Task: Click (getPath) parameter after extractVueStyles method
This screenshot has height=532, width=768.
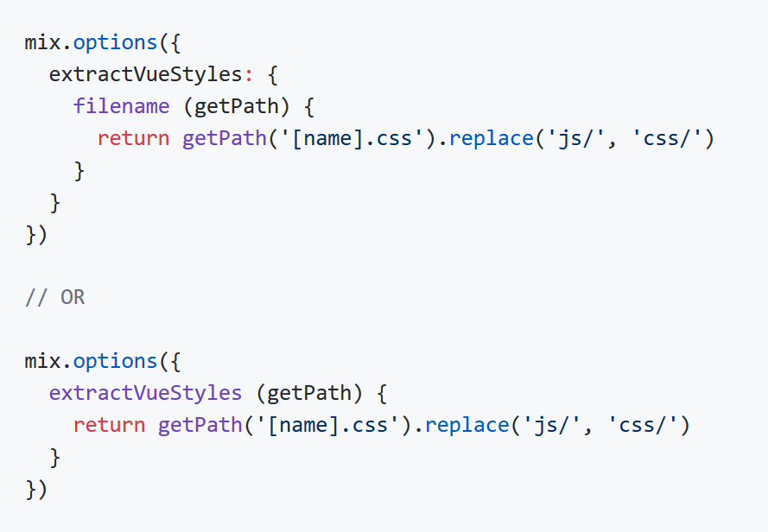Action: (309, 393)
